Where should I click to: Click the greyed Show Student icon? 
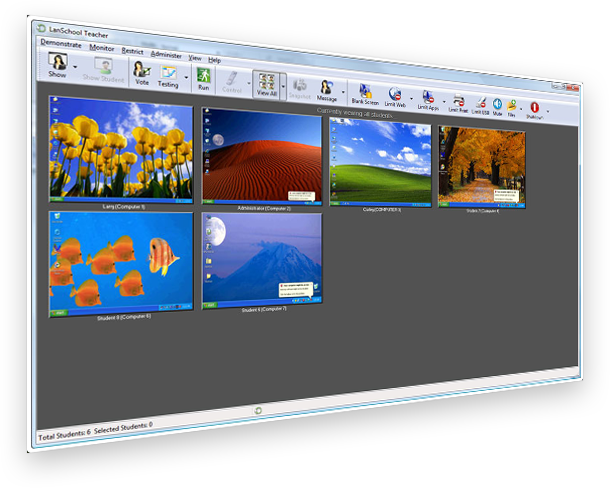(x=103, y=66)
